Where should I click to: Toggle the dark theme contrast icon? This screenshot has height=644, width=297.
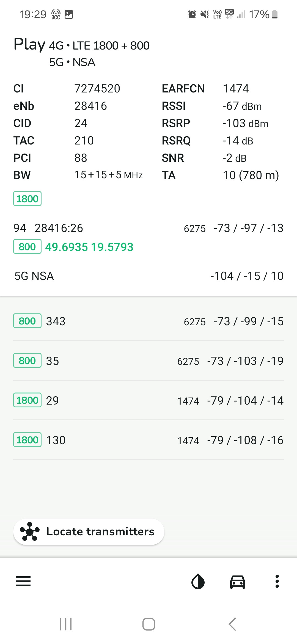[x=198, y=581]
